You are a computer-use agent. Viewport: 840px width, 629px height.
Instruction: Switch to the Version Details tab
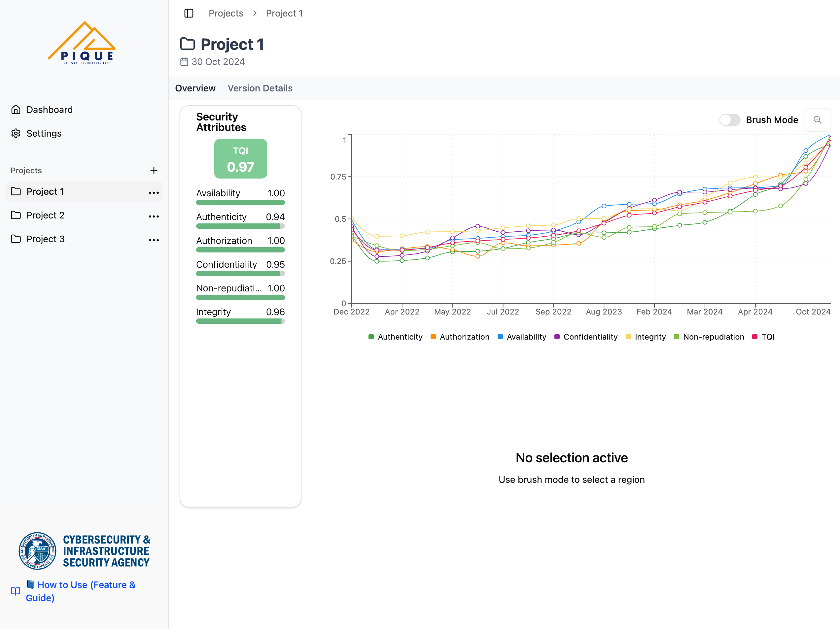pos(260,88)
